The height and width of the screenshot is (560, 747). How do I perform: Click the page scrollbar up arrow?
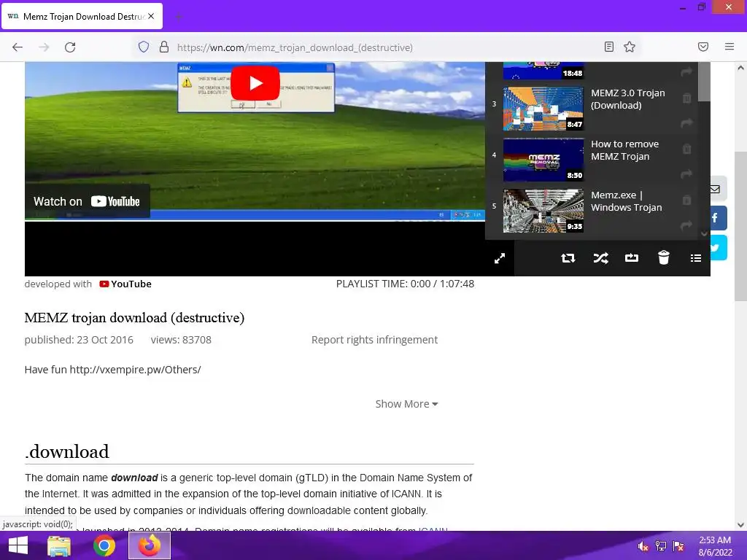(x=740, y=68)
